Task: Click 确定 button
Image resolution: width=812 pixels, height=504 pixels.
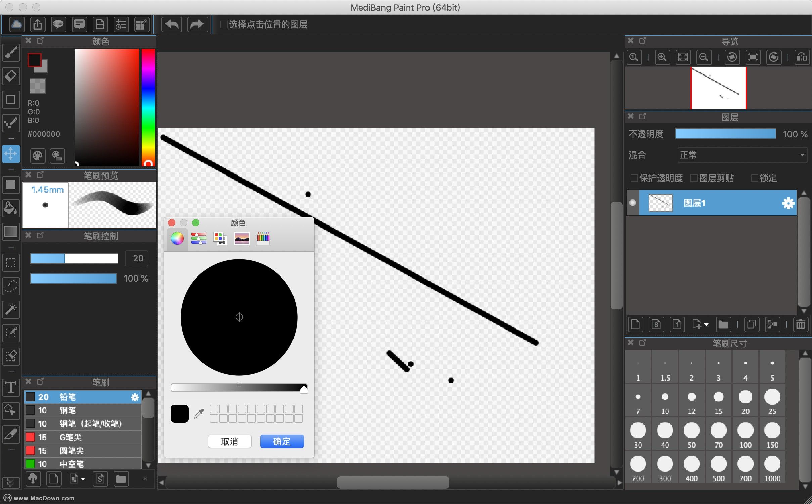Action: pos(282,441)
